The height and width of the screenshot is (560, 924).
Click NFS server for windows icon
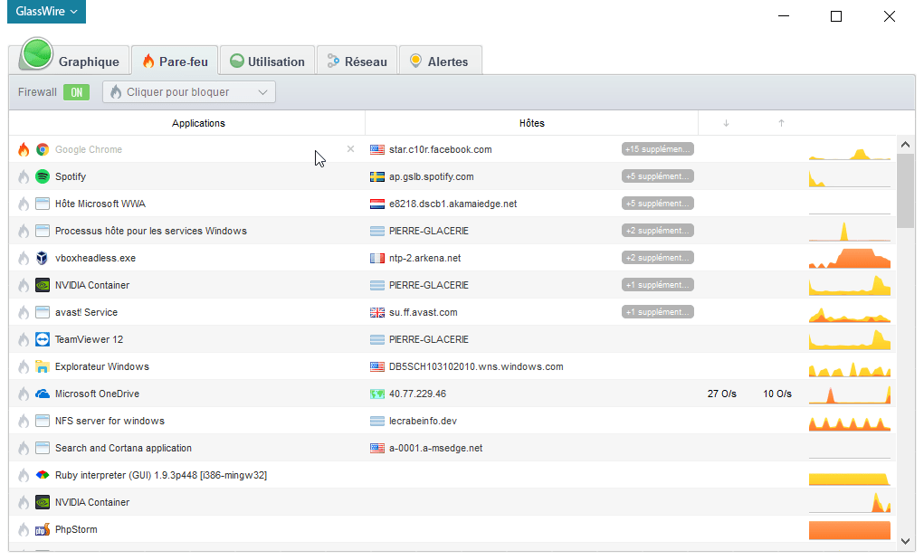coord(43,421)
